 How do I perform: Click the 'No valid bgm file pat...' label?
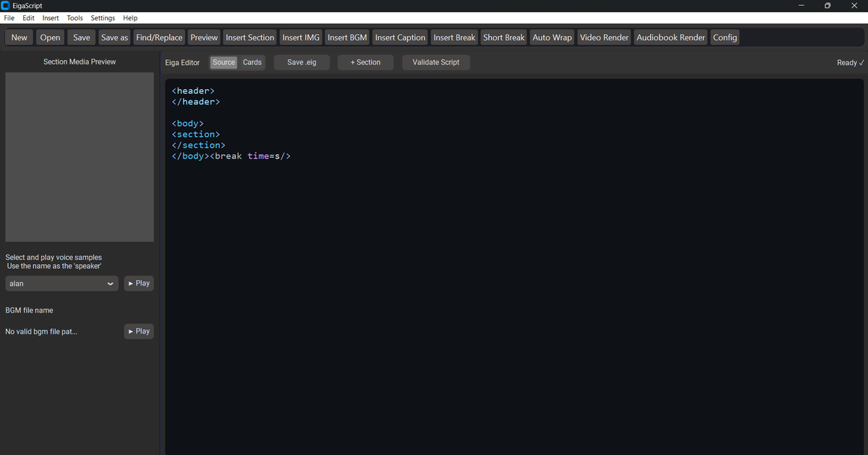(x=41, y=332)
